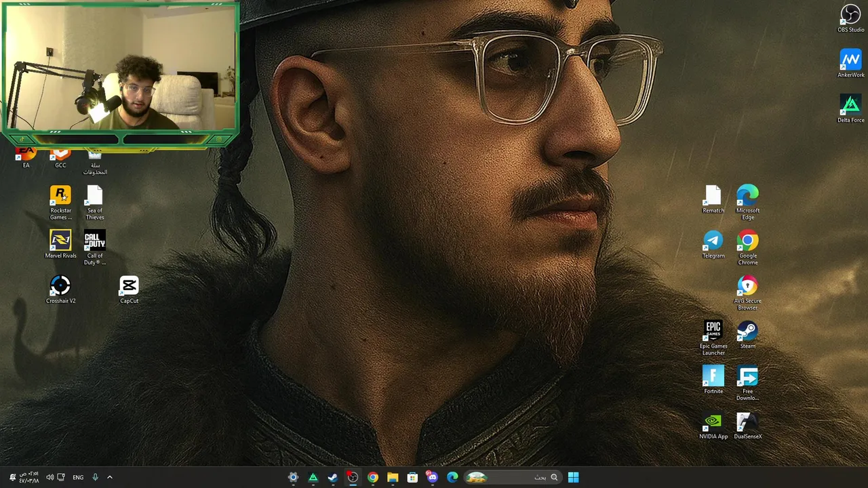This screenshot has height=488, width=868.
Task: Select the Rematch file on the desktop
Action: point(713,199)
